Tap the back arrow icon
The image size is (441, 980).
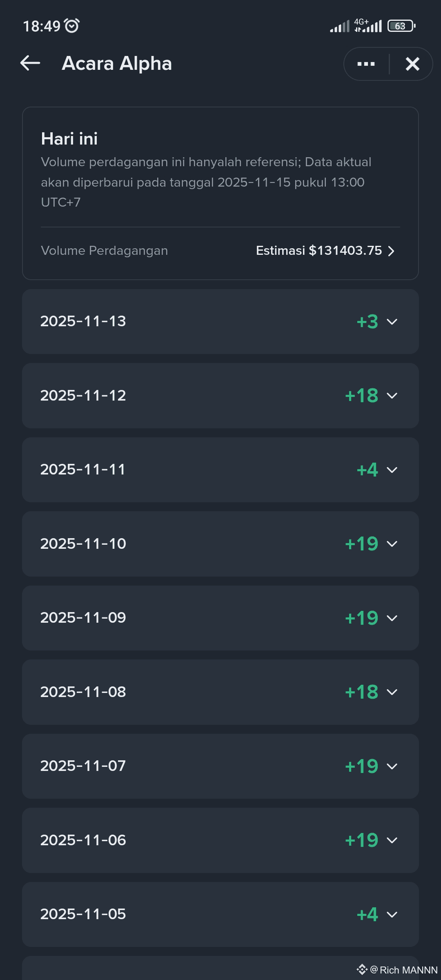[x=31, y=63]
